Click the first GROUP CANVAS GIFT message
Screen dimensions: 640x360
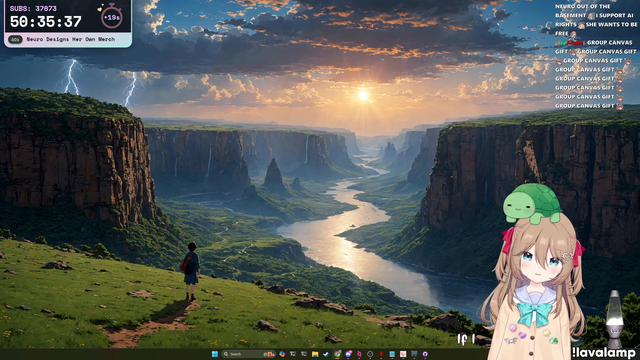coord(609,42)
